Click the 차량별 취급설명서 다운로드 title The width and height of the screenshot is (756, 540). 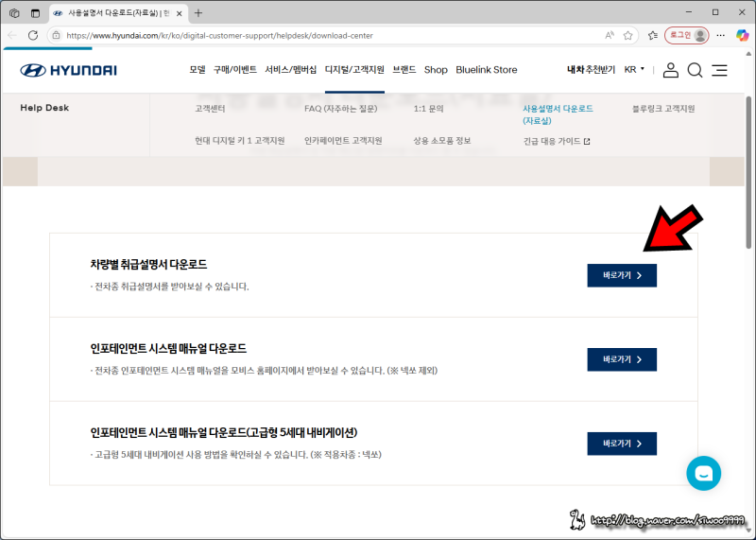click(148, 264)
